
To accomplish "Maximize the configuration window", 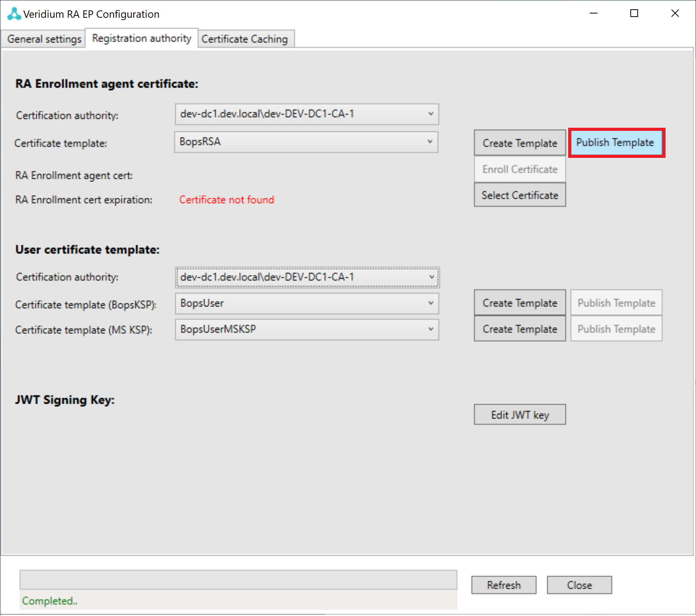I will click(x=634, y=14).
